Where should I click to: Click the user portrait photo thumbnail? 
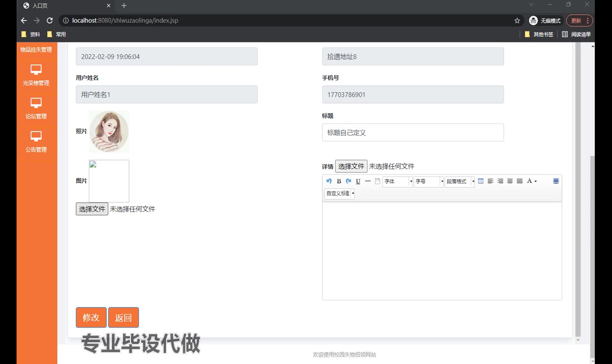pyautogui.click(x=109, y=132)
